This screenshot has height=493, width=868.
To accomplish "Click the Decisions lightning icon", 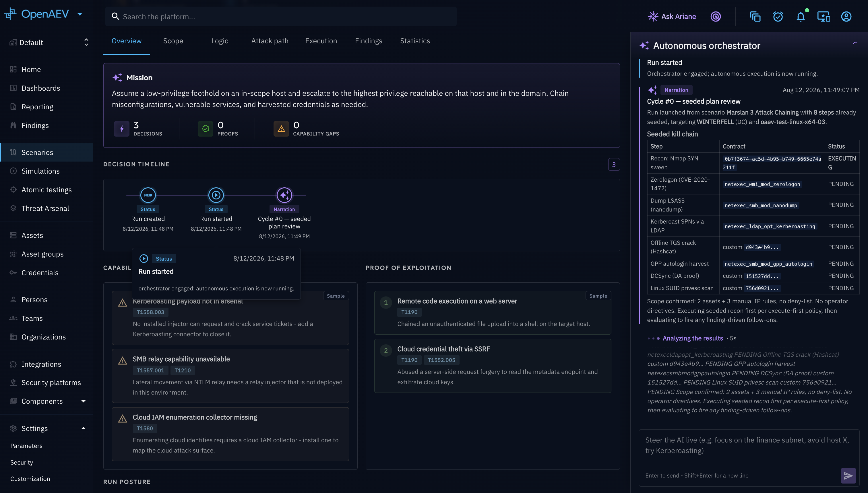I will [122, 129].
